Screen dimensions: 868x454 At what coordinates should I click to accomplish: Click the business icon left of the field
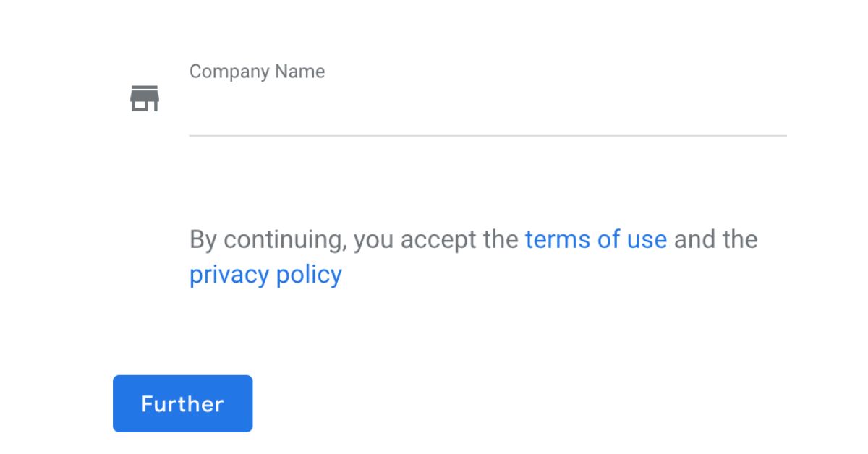[145, 98]
